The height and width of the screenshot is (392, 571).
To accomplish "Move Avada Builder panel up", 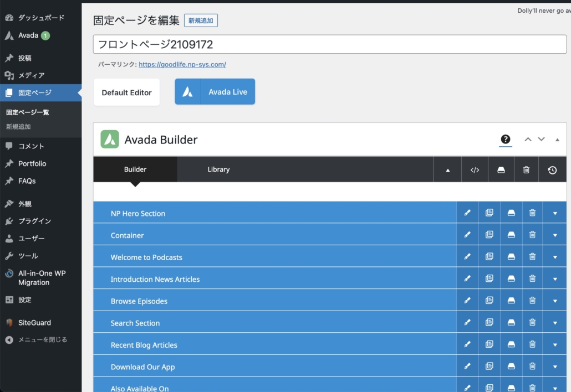I will [x=528, y=140].
